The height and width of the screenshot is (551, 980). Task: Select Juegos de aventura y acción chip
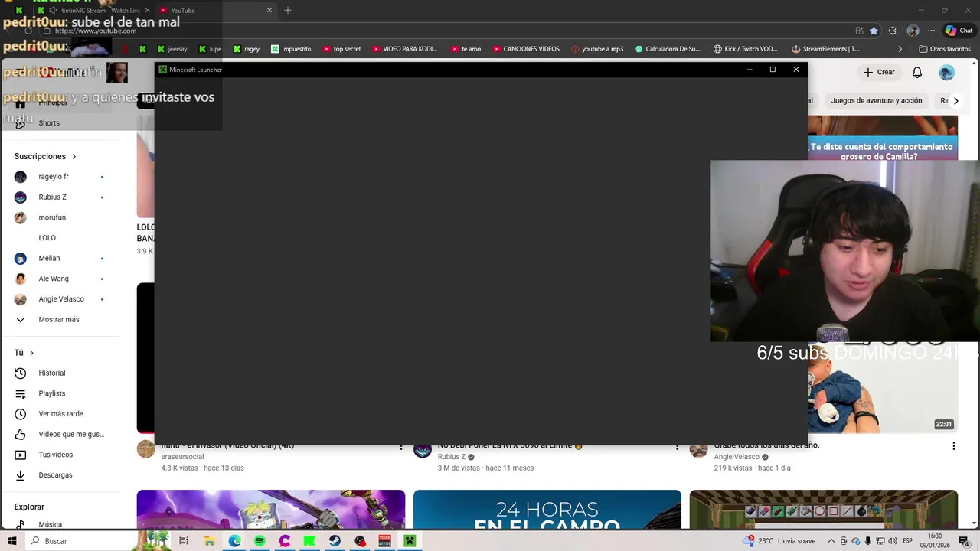[877, 100]
